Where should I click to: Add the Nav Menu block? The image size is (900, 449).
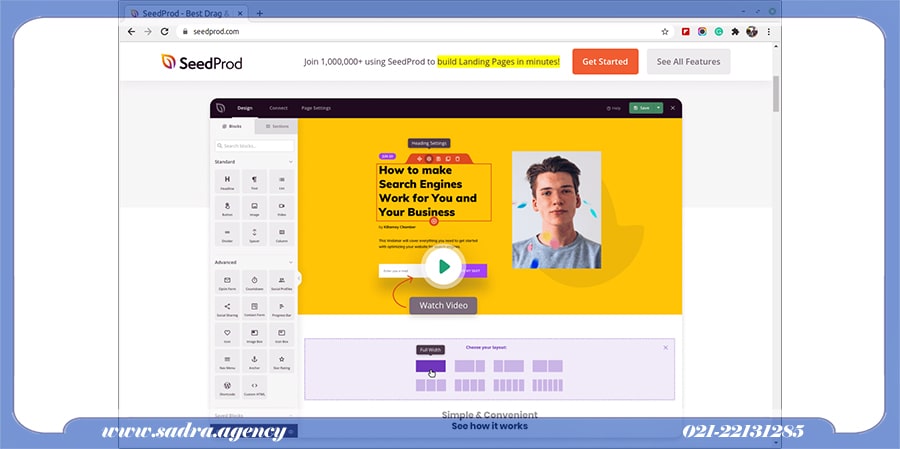(227, 361)
